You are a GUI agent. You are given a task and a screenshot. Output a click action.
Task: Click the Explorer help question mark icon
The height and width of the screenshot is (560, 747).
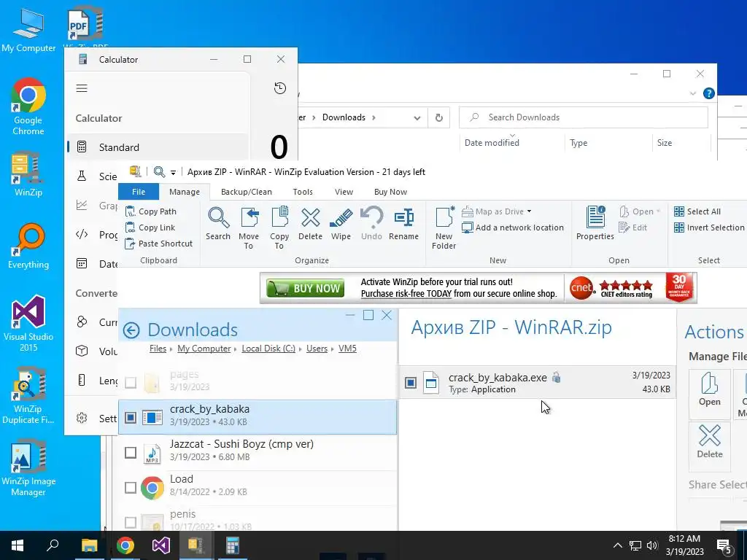point(709,93)
